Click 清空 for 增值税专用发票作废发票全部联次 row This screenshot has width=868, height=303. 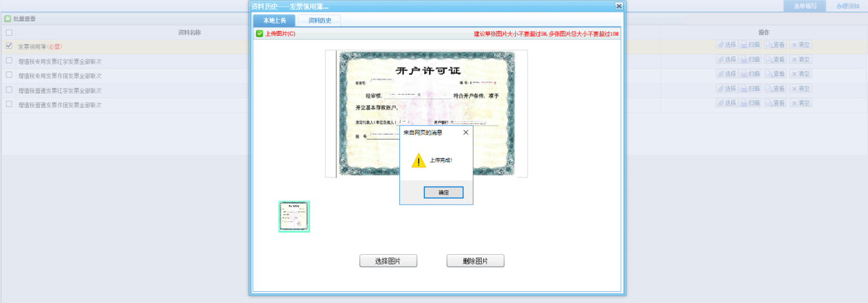[800, 74]
